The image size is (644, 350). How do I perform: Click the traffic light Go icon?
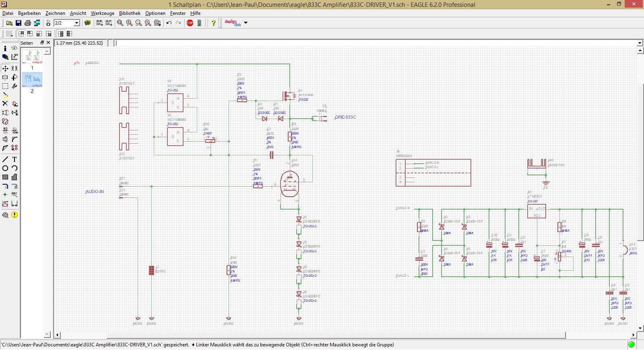[x=199, y=23]
